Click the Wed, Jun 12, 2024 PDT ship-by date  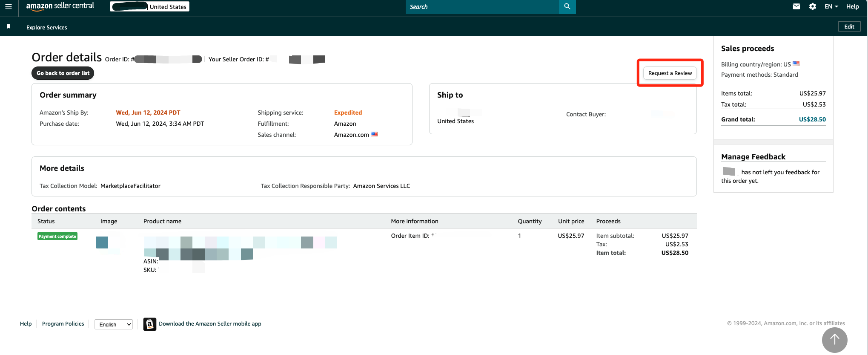pyautogui.click(x=148, y=113)
